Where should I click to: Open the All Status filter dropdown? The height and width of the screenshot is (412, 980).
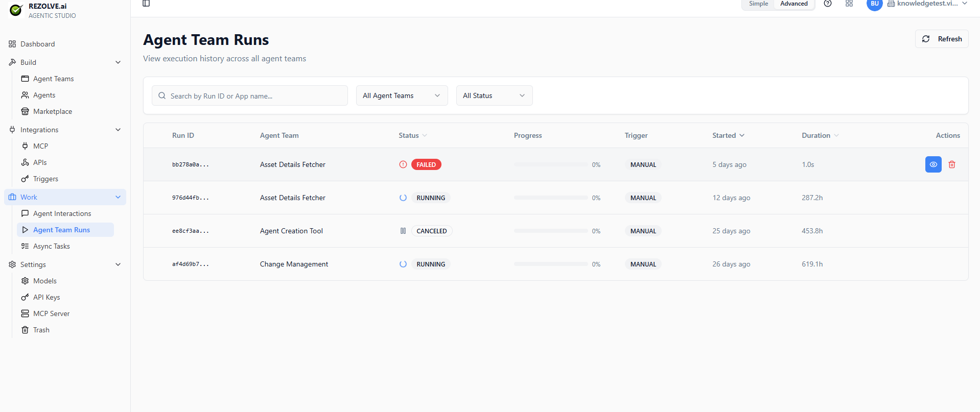495,95
